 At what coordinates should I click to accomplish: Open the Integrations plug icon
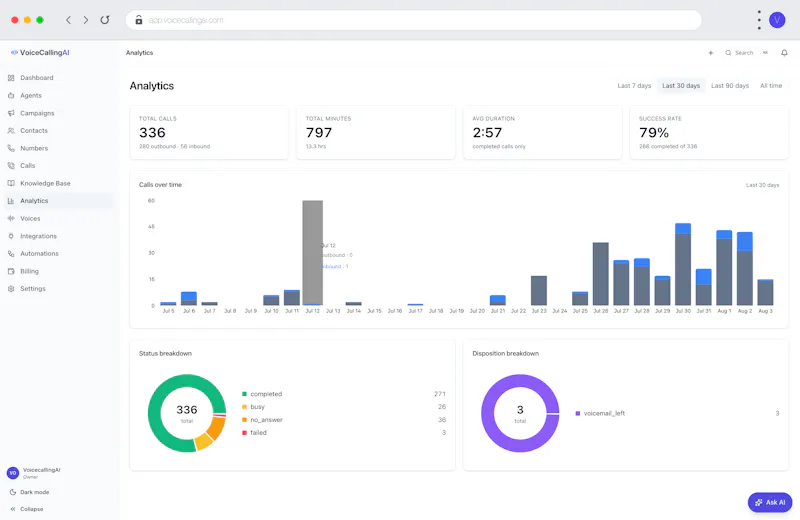click(11, 236)
